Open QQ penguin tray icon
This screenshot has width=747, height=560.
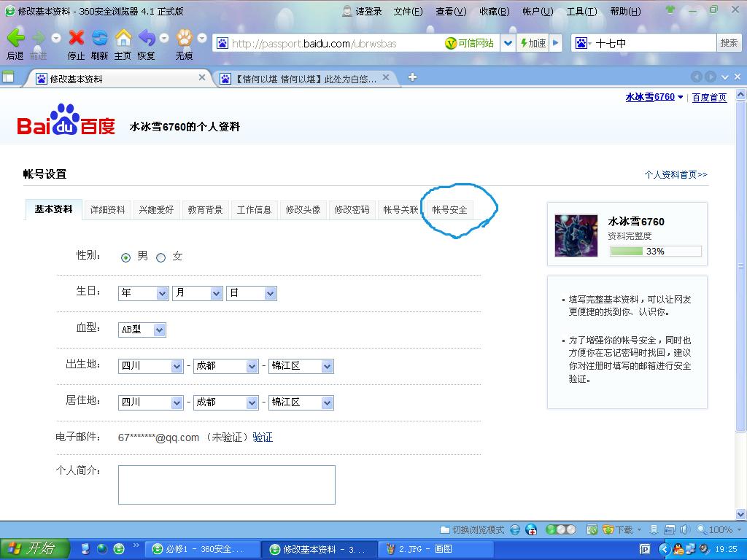tap(678, 549)
